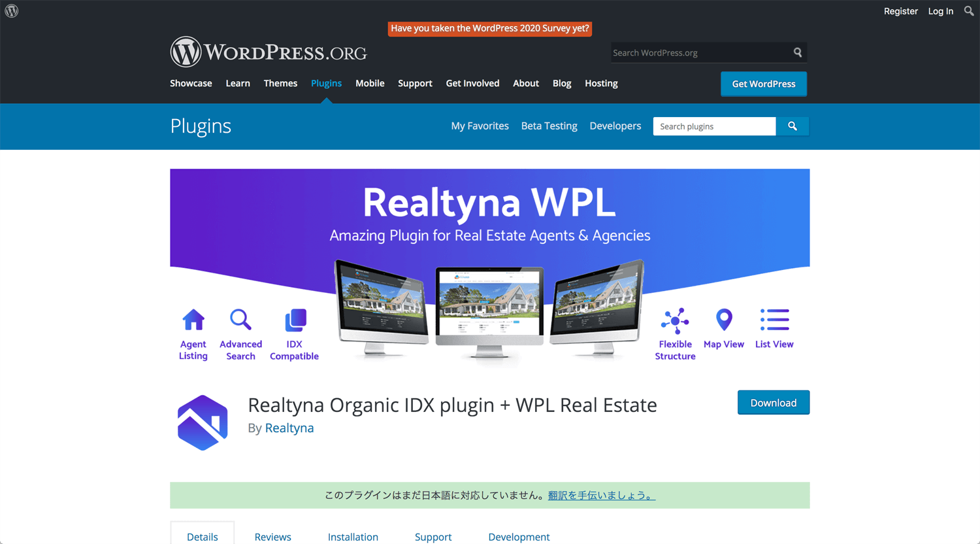Viewport: 980px width, 544px height.
Task: Open the Support navigation item
Action: [x=415, y=83]
